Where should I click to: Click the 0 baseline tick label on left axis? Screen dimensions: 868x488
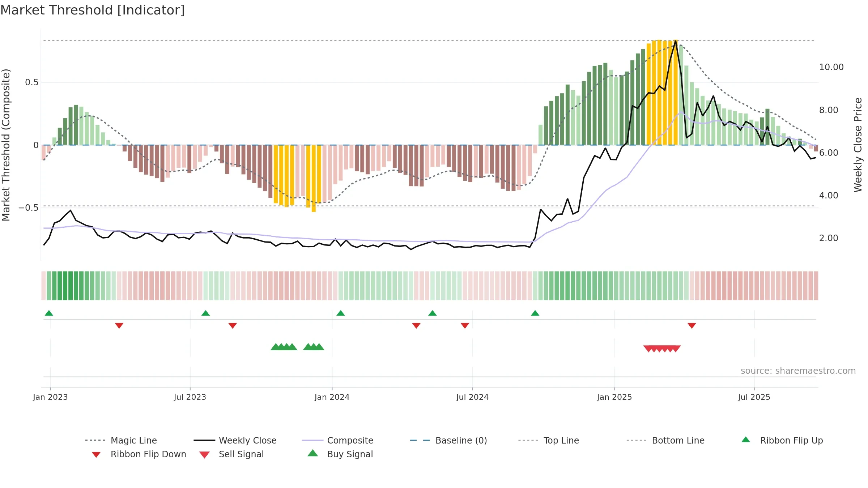tap(36, 145)
